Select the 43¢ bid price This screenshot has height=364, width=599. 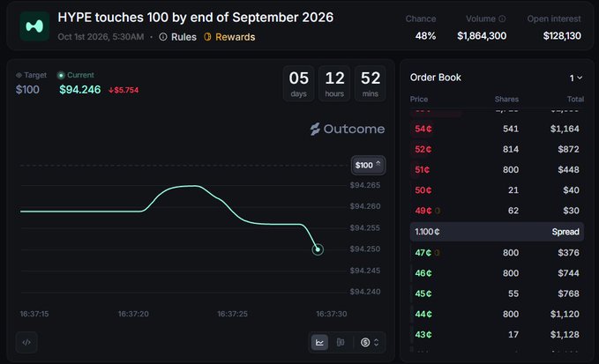[x=423, y=335]
